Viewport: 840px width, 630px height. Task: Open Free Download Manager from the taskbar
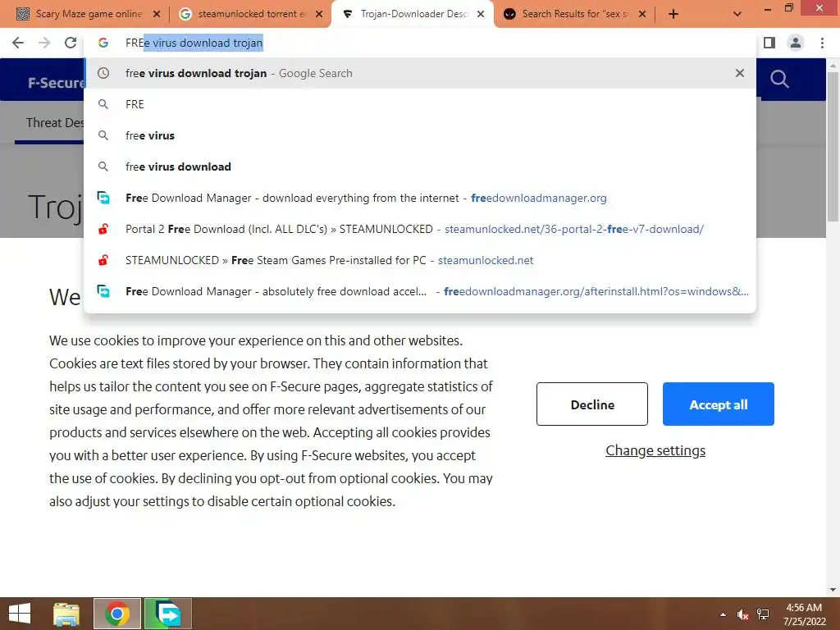[167, 614]
